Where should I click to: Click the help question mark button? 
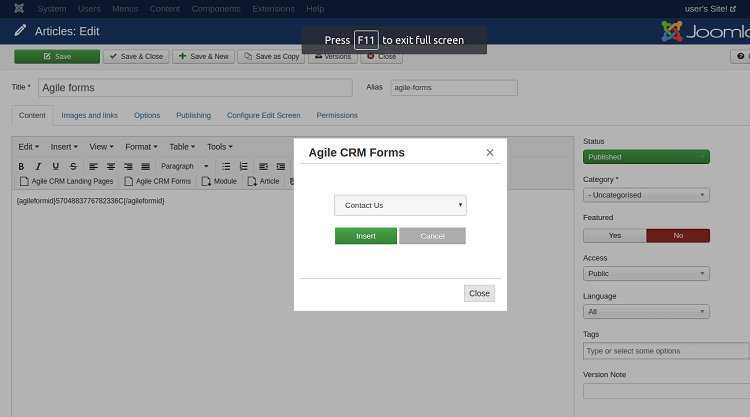[740, 56]
